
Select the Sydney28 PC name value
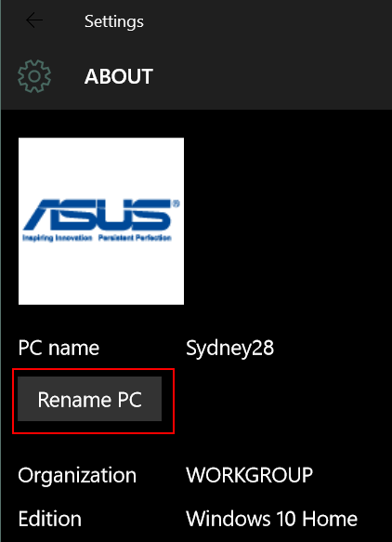(230, 349)
